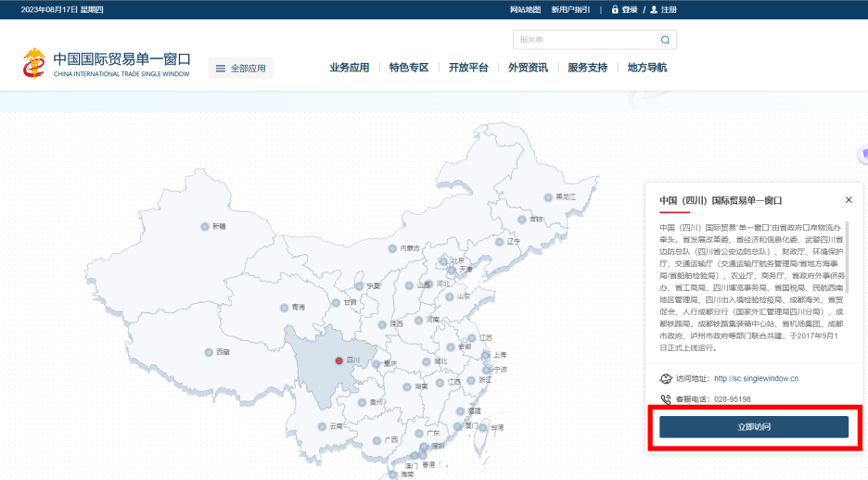Click the phone icon beside 客服电话
The height and width of the screenshot is (480, 868).
[x=666, y=399]
